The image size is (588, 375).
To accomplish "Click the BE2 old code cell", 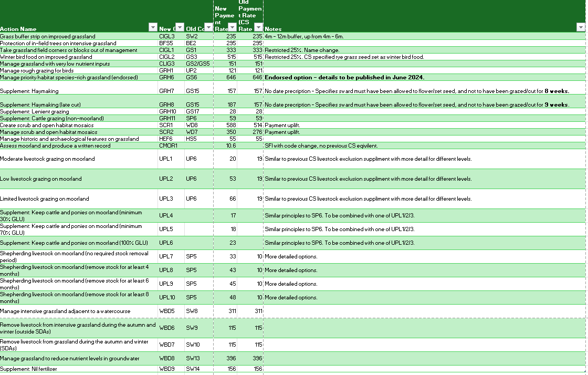I will click(199, 43).
